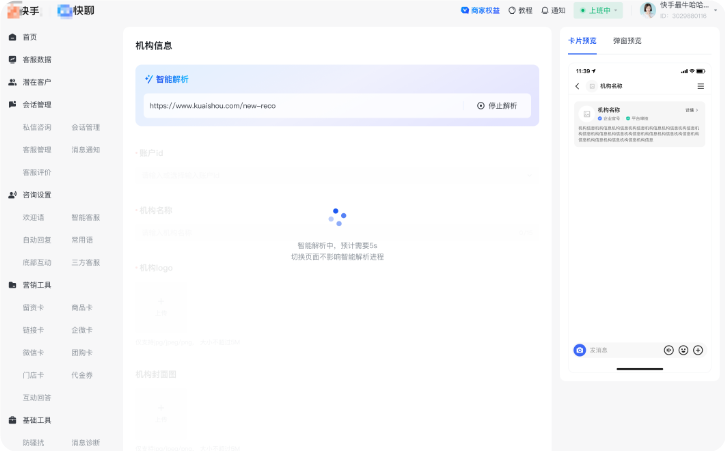Expand the account menu arrow
725x451 pixels.
pyautogui.click(x=716, y=11)
